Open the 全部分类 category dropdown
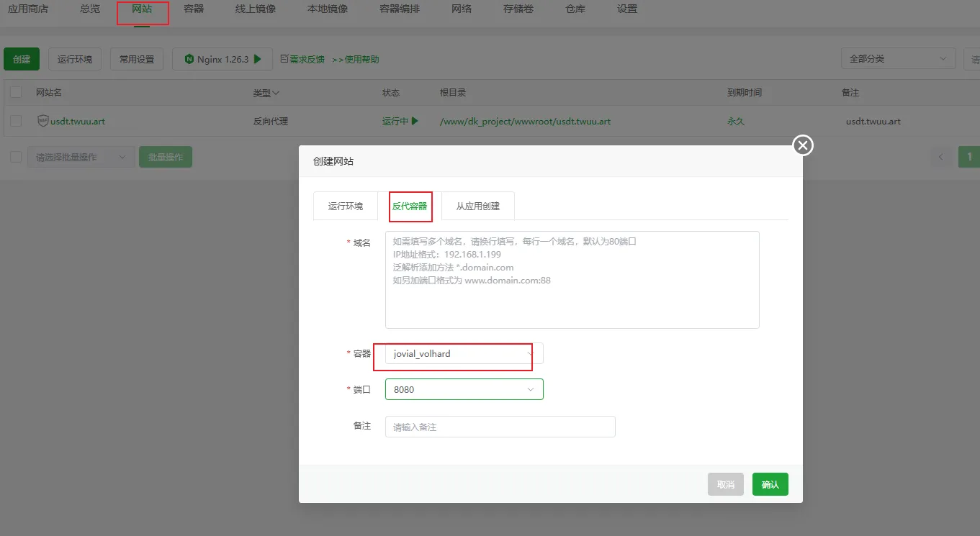The width and height of the screenshot is (980, 536). click(x=897, y=59)
